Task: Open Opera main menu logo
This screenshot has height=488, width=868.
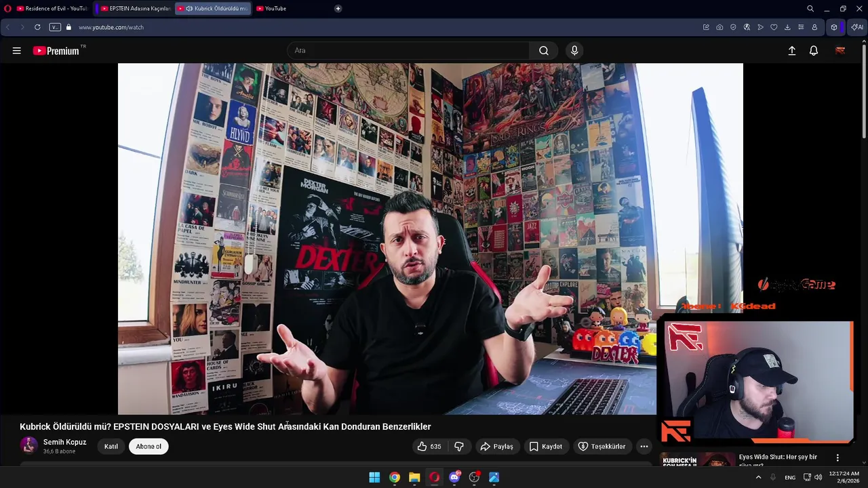Action: point(8,9)
